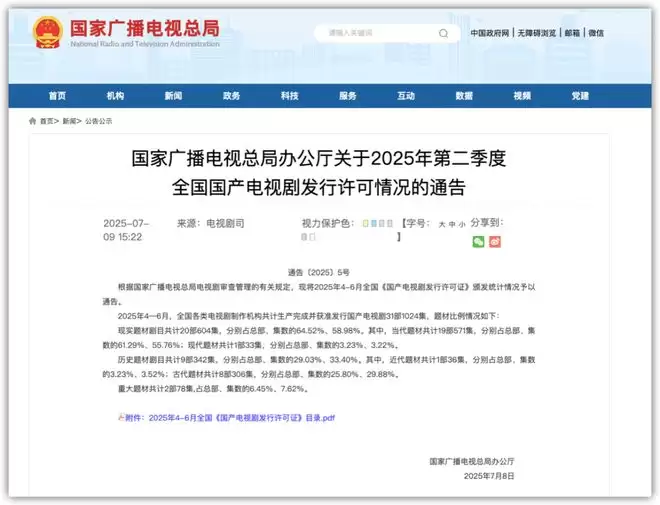Click the PDF attachment icon

pyautogui.click(x=121, y=416)
